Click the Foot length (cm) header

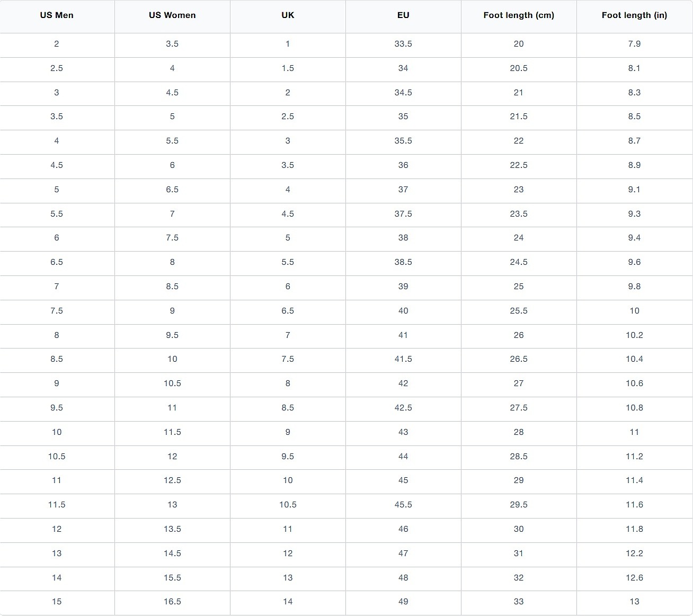(x=519, y=15)
